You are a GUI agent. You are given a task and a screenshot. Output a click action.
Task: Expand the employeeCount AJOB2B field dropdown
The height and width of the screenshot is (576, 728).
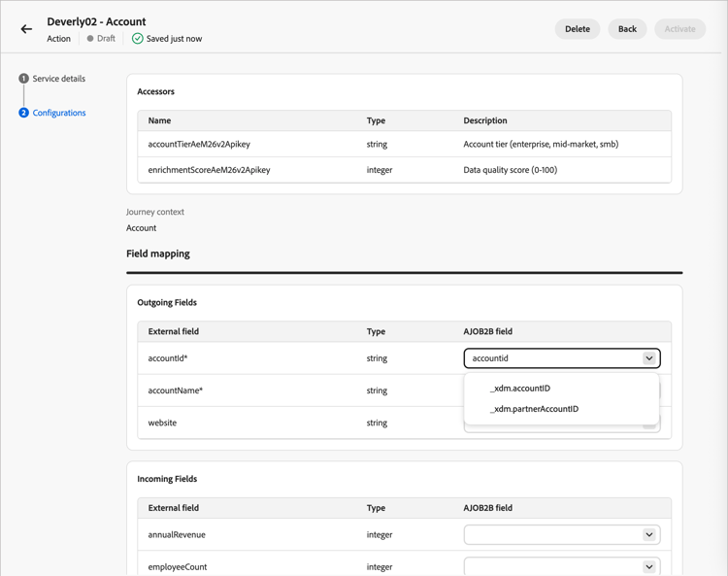pos(648,566)
